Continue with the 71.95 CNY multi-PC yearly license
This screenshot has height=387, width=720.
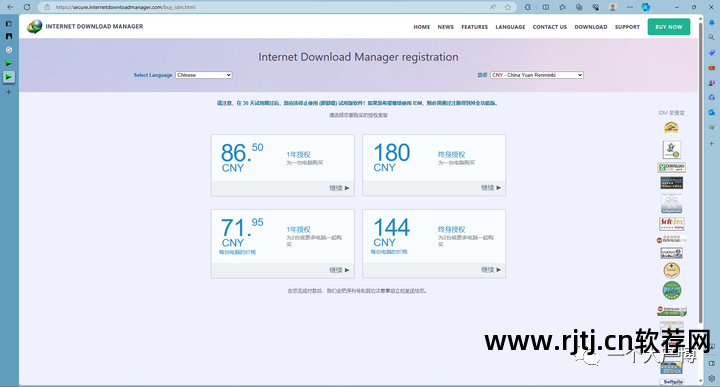339,270
